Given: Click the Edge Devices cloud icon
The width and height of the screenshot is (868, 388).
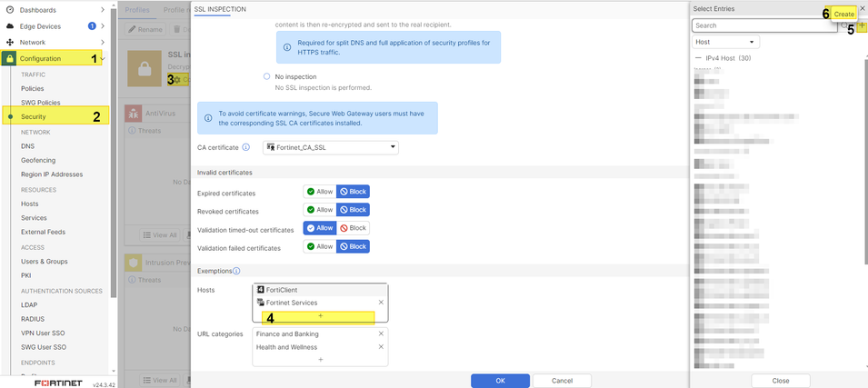Looking at the screenshot, I should click(10, 25).
